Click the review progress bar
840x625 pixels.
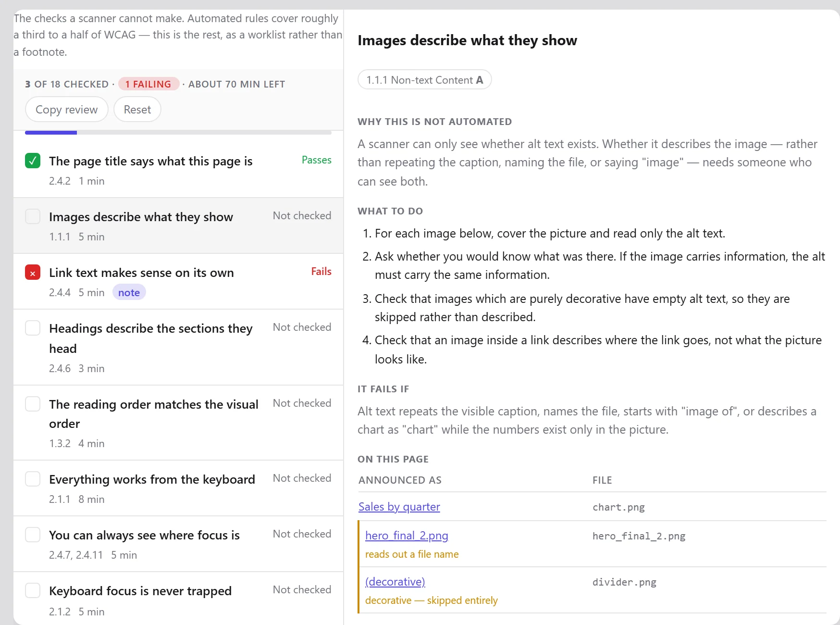point(178,132)
